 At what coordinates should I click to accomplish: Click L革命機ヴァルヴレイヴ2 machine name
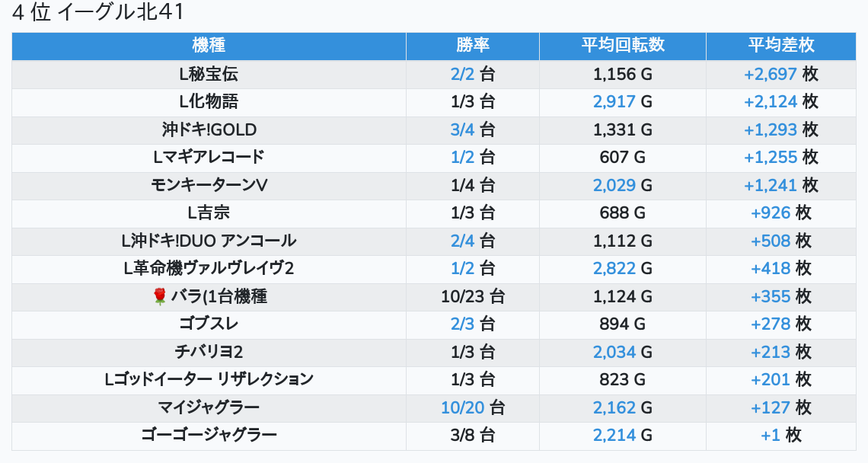point(209,269)
